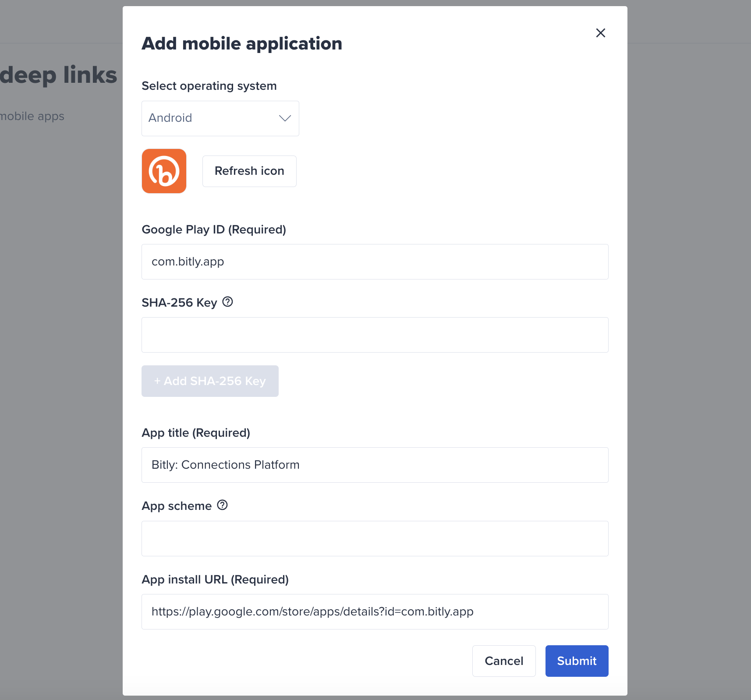Submit the mobile application form
This screenshot has width=751, height=700.
(577, 661)
